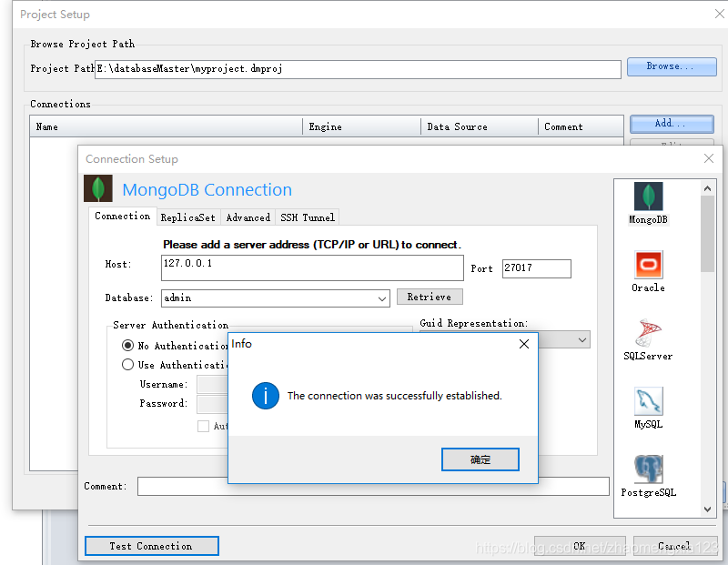Select the Use Authentication radio button
Screen dimensions: 728x565
(x=127, y=365)
